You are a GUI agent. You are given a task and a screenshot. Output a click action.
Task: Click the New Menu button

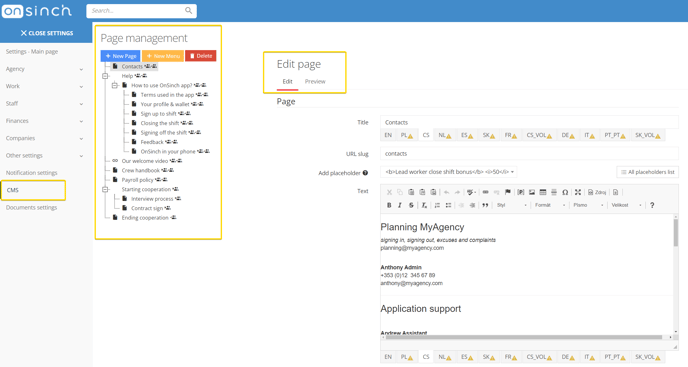pyautogui.click(x=163, y=56)
